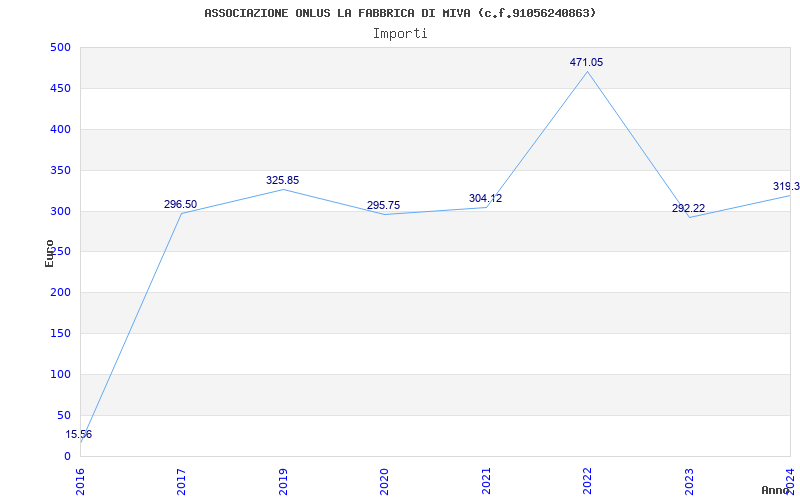Click the chart title ASSOCIAZIONE ONLUS LA FABBRICA DI MIVA

tap(400, 13)
